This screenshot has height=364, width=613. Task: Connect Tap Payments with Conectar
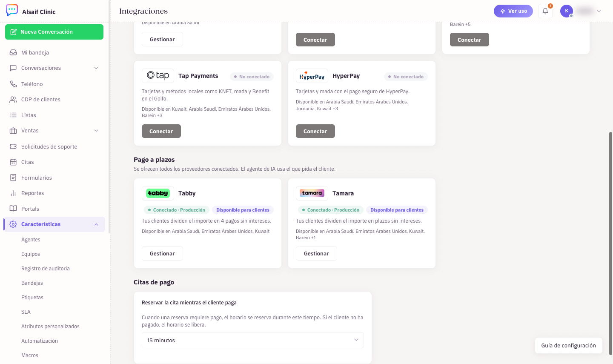pyautogui.click(x=161, y=131)
